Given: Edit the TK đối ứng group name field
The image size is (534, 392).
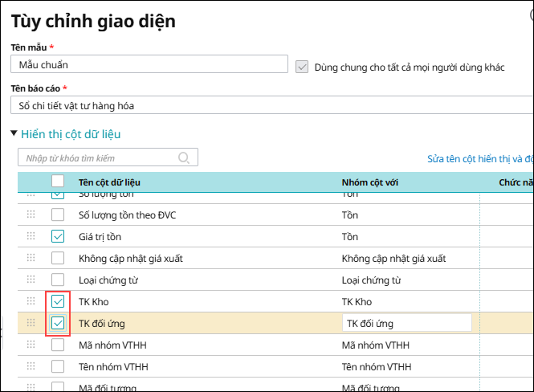Looking at the screenshot, I should coord(406,323).
